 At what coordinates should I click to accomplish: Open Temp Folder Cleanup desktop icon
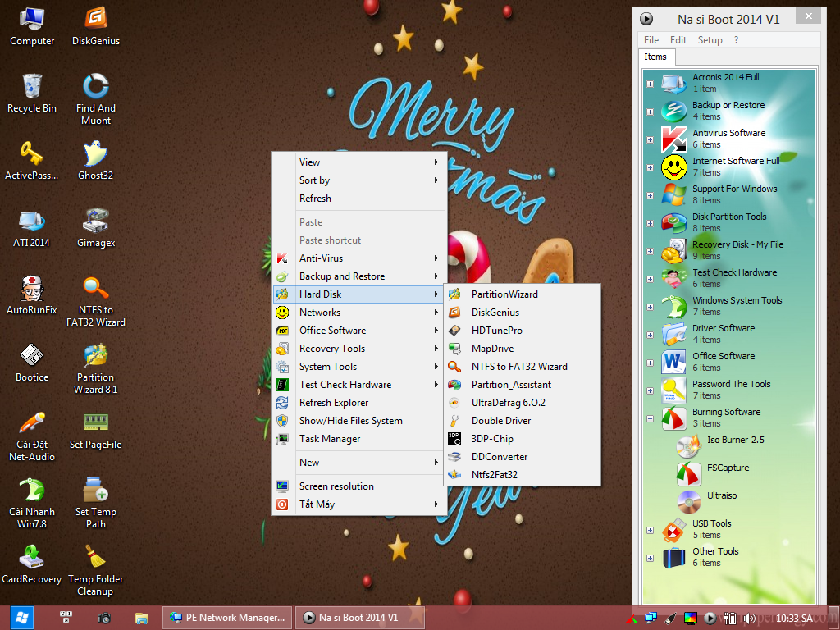(x=95, y=571)
